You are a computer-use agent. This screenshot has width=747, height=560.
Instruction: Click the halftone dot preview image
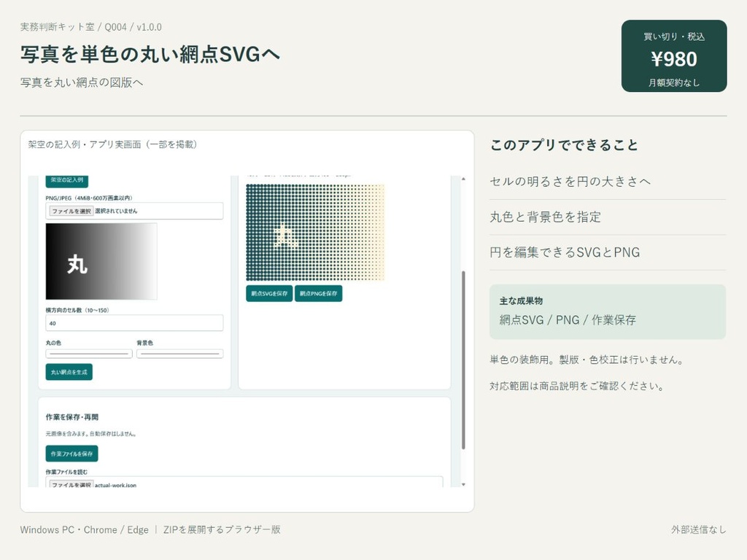(315, 233)
